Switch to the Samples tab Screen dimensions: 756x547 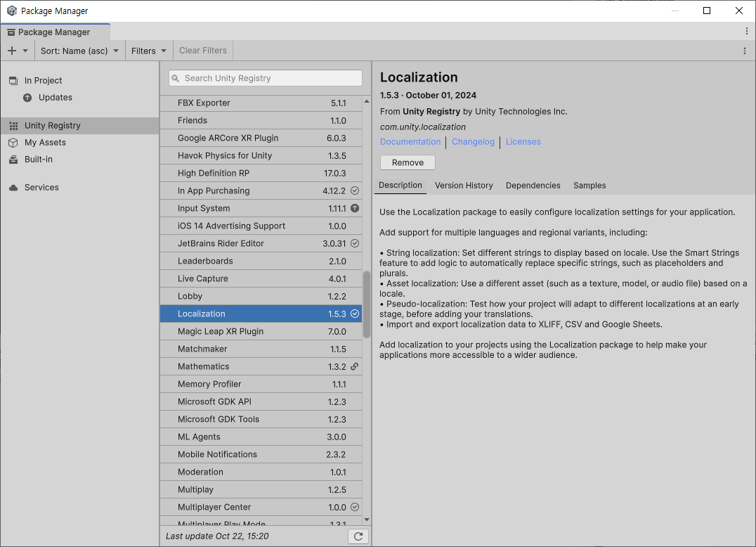pyautogui.click(x=589, y=186)
